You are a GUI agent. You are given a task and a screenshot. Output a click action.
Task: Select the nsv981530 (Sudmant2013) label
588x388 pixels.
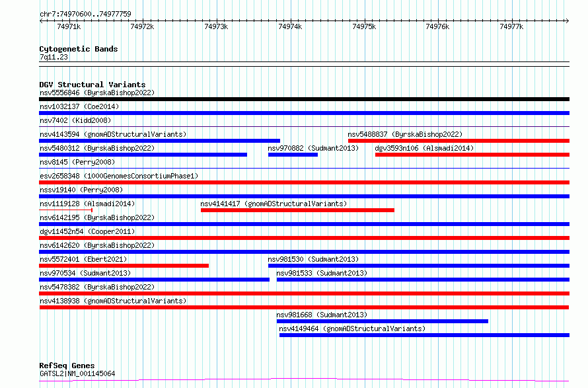pos(313,259)
